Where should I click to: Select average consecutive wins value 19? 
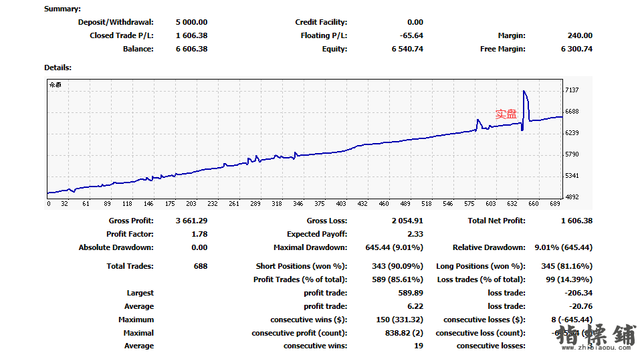tap(419, 346)
